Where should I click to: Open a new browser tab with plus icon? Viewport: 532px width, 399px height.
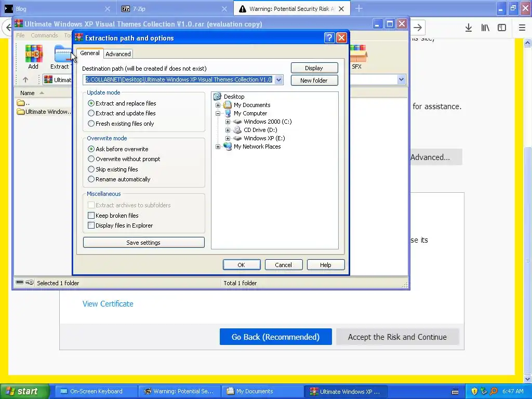[359, 9]
